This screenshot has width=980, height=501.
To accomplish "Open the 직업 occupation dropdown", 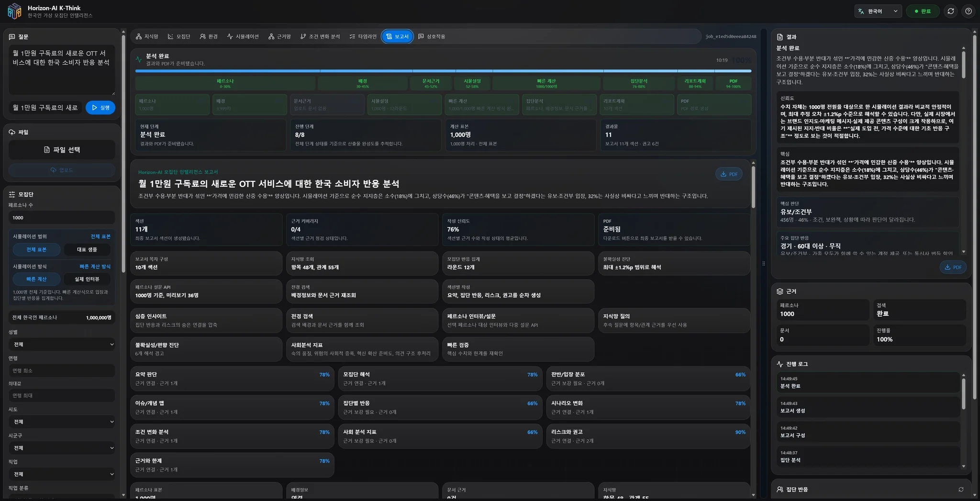I will pos(62,474).
